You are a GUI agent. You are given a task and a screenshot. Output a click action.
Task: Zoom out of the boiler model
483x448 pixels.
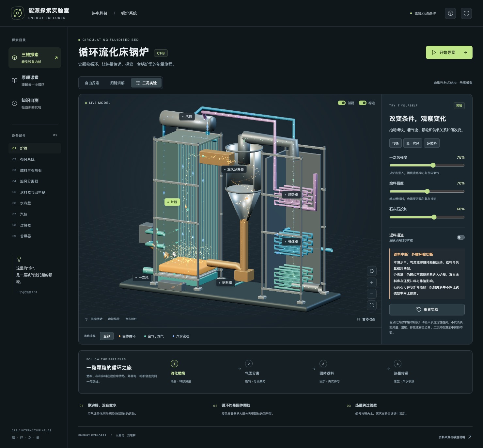372,294
